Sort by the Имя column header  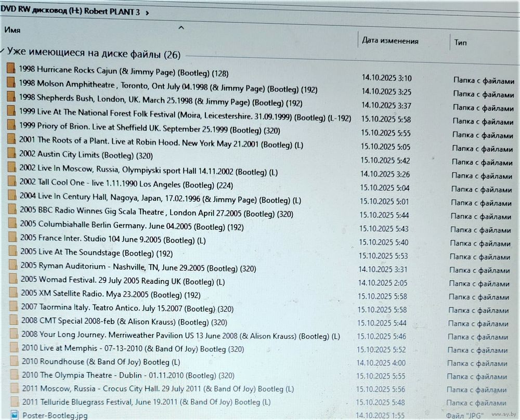(12, 30)
